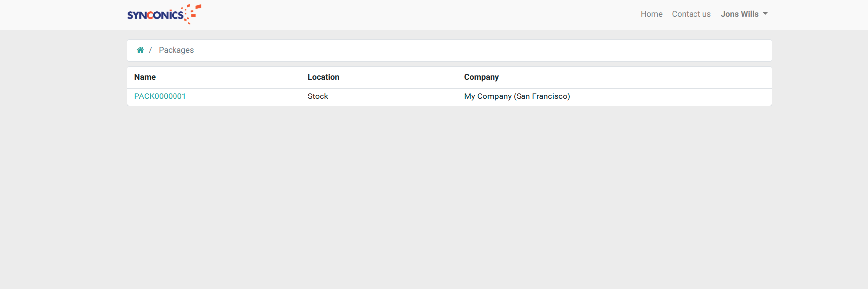Go to the Contact us page

pos(691,14)
